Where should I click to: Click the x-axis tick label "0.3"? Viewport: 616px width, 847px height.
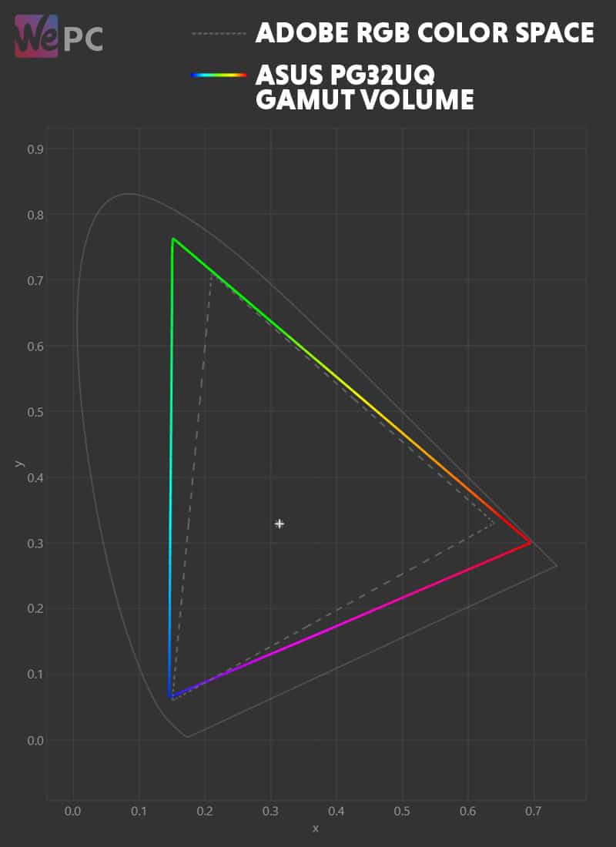pyautogui.click(x=271, y=812)
